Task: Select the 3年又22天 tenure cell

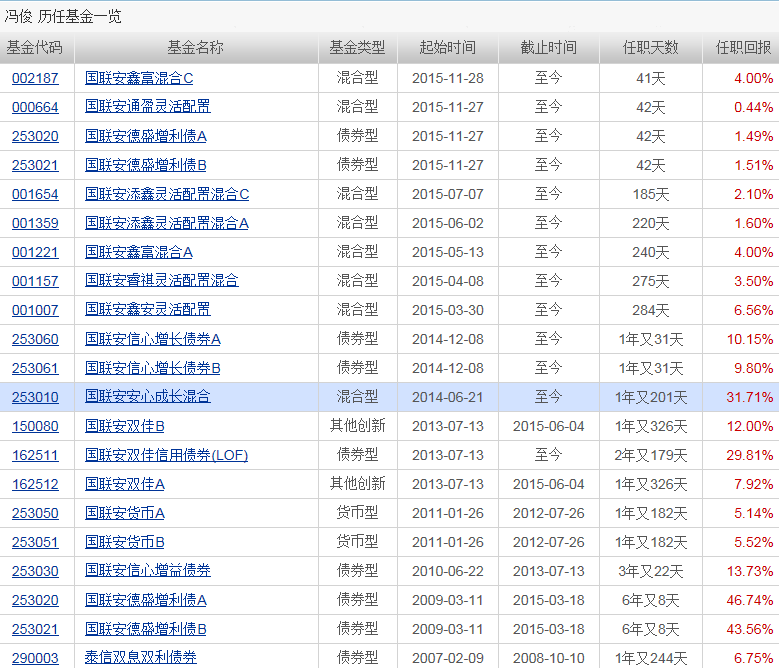Action: (x=651, y=571)
